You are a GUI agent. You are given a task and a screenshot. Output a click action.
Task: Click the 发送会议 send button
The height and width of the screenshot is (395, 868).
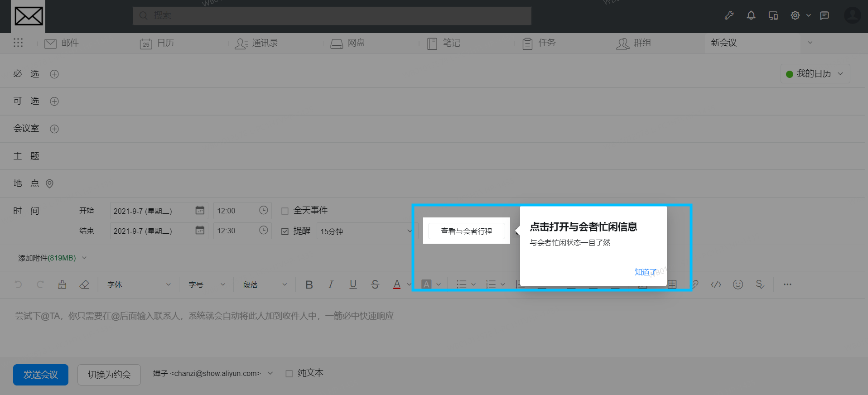point(41,375)
